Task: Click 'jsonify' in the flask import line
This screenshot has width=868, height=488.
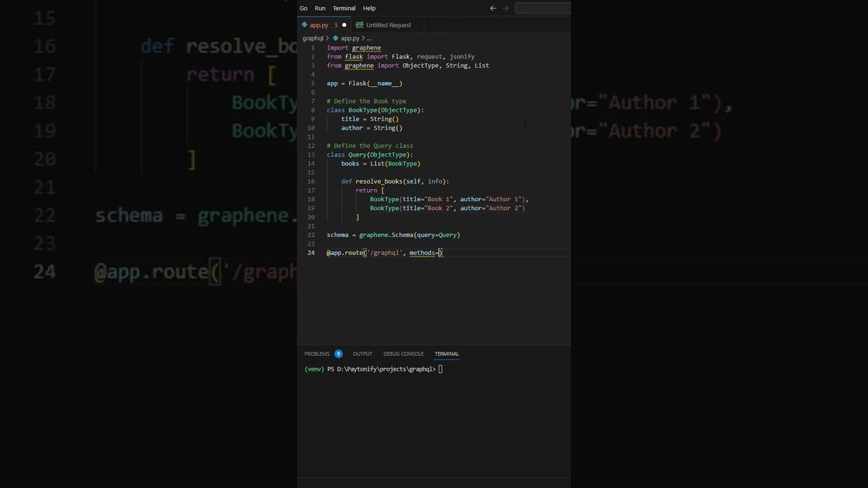Action: click(462, 57)
